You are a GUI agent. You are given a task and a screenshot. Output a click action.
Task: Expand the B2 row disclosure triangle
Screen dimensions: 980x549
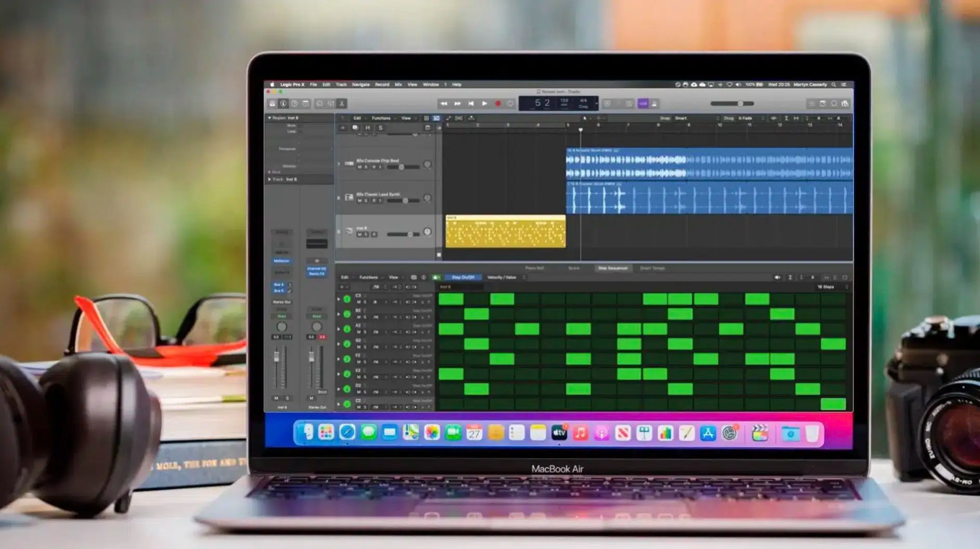[339, 314]
